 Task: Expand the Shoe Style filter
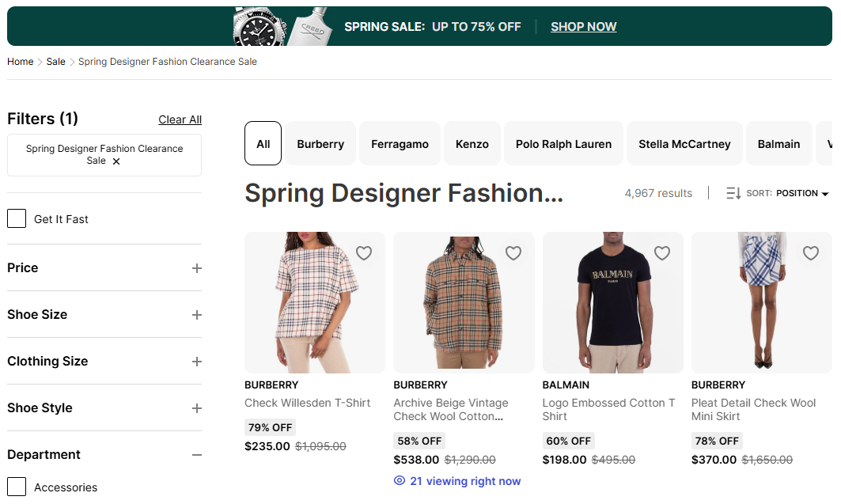197,408
